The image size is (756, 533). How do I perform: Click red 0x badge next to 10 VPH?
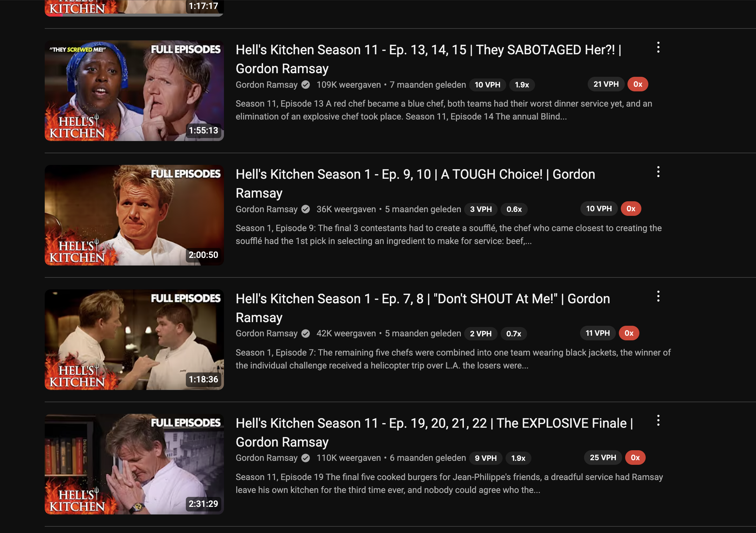pos(631,209)
